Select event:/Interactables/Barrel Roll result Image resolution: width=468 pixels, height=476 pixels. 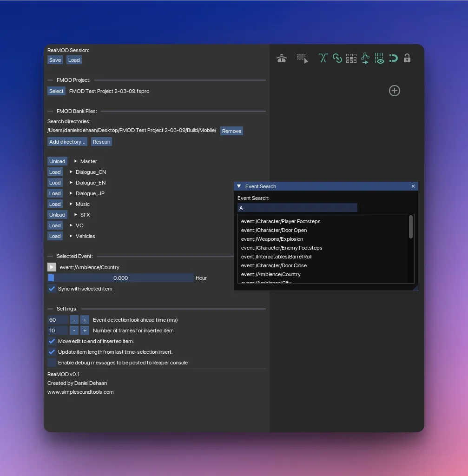(276, 257)
